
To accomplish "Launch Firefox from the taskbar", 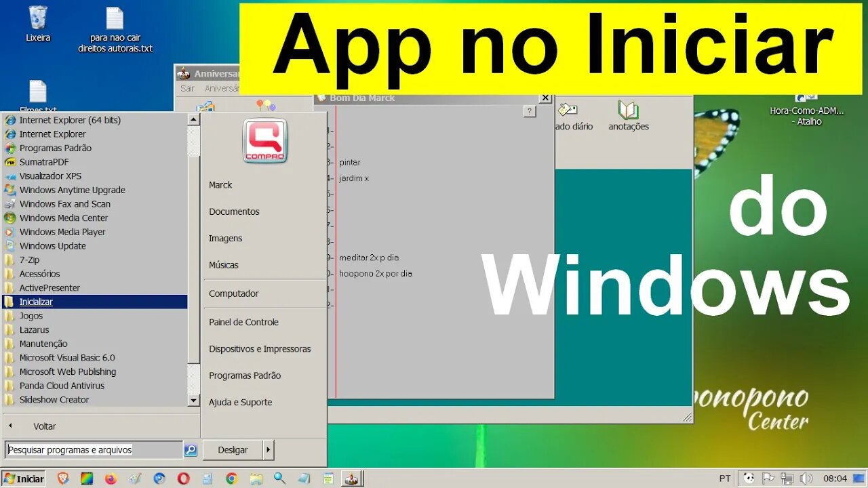I will click(x=111, y=479).
